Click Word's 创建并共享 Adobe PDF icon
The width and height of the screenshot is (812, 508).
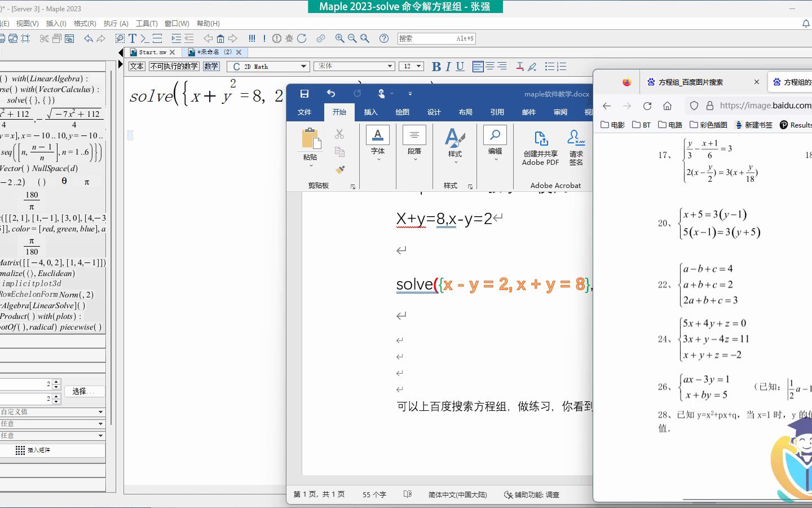[x=540, y=148]
